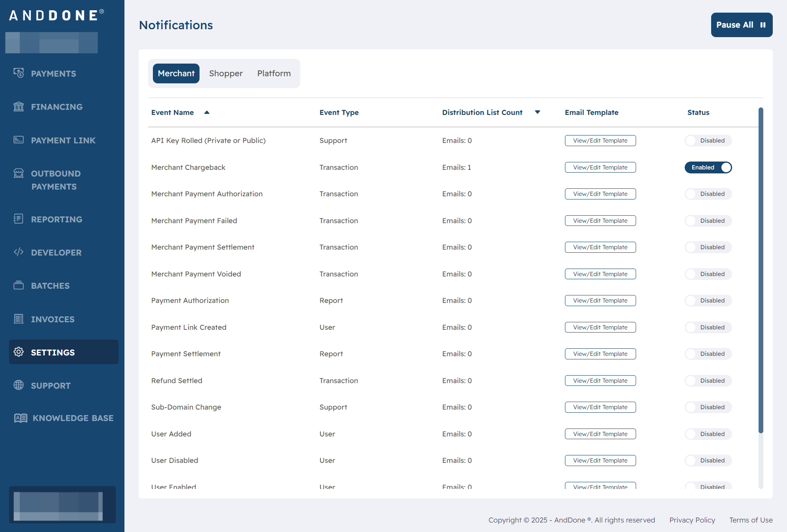Open the Privacy Policy link
The width and height of the screenshot is (787, 532).
click(x=692, y=520)
